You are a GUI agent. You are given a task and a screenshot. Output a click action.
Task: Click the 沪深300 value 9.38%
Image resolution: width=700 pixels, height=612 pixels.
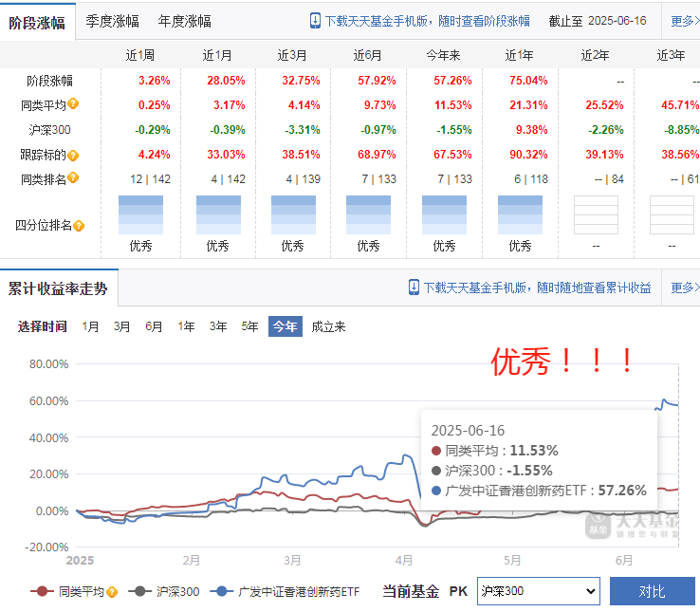tap(532, 130)
